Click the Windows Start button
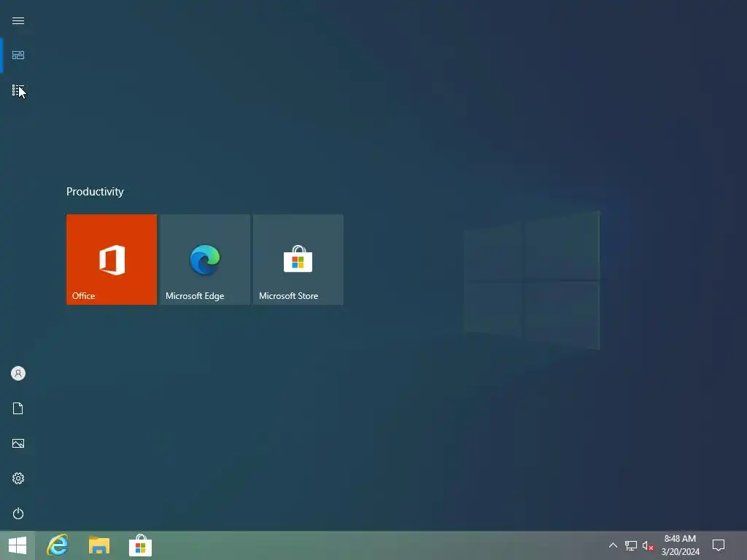747x560 pixels. [18, 545]
